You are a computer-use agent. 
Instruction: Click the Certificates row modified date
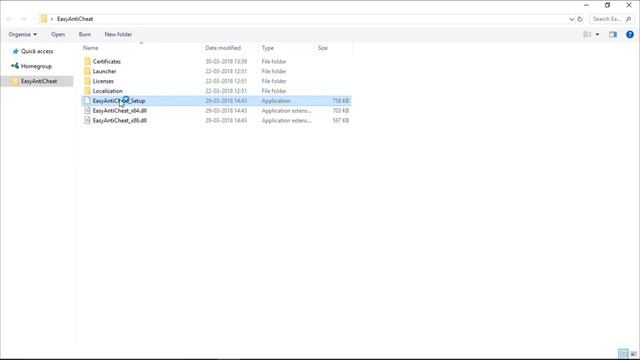coord(226,61)
